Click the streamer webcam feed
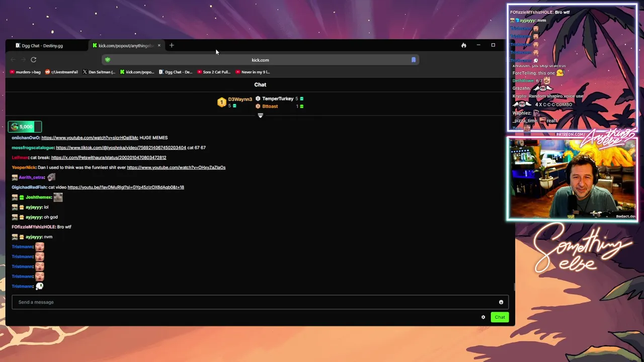The image size is (644, 362). tap(572, 179)
